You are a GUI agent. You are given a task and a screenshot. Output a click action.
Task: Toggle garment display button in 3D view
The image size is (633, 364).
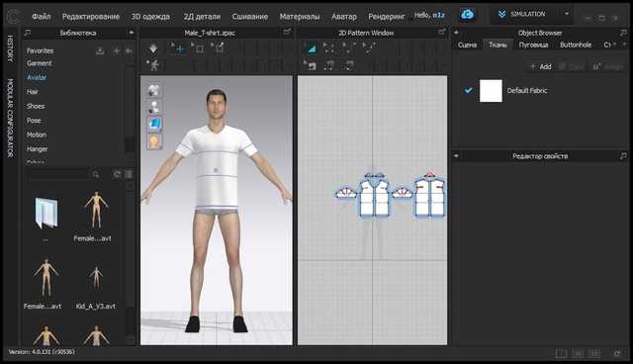pos(154,90)
